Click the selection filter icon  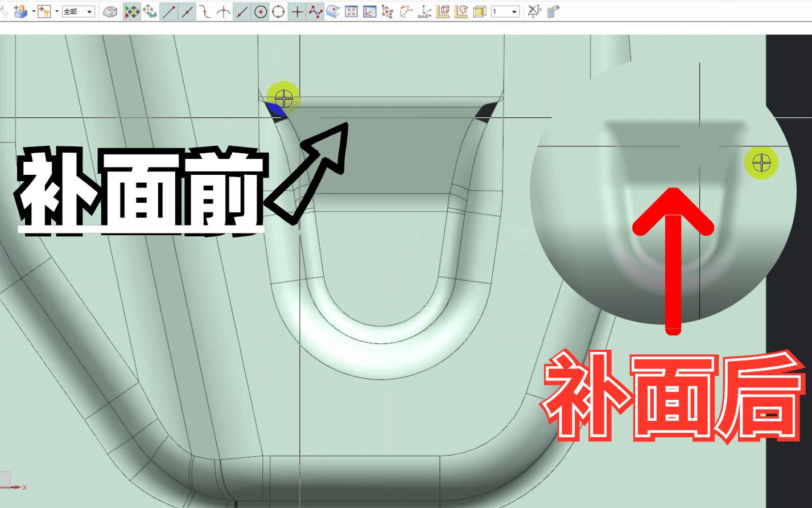click(x=44, y=12)
